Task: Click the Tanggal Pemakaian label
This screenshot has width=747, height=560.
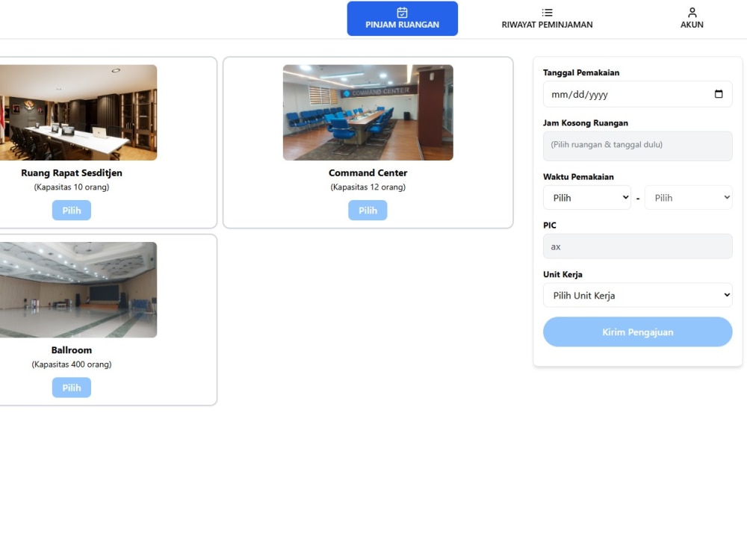Action: [x=581, y=72]
